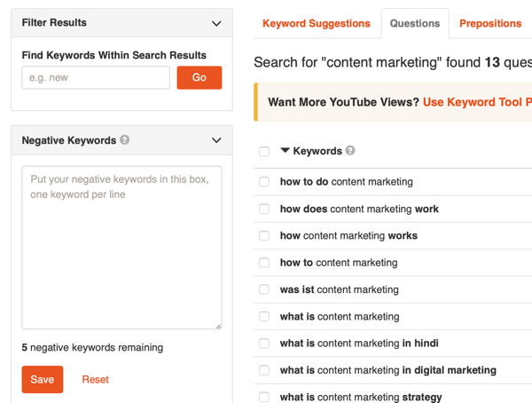The image size is (532, 403).
Task: Select the Questions tab
Action: point(415,23)
